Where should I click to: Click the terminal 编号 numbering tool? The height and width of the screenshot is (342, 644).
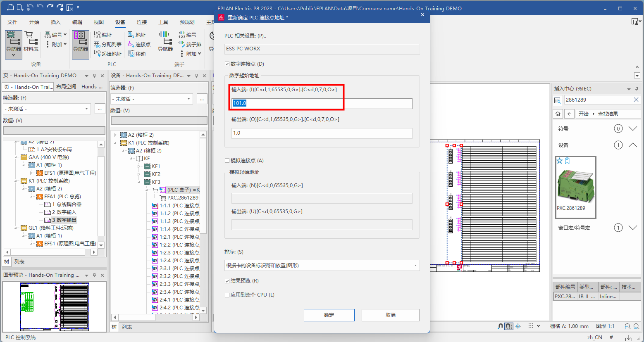tap(187, 35)
